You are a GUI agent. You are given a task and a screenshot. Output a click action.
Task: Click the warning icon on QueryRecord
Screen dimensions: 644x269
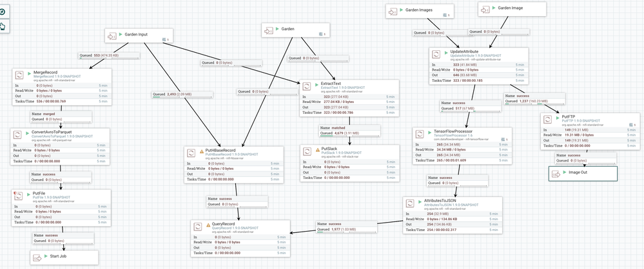point(208,225)
